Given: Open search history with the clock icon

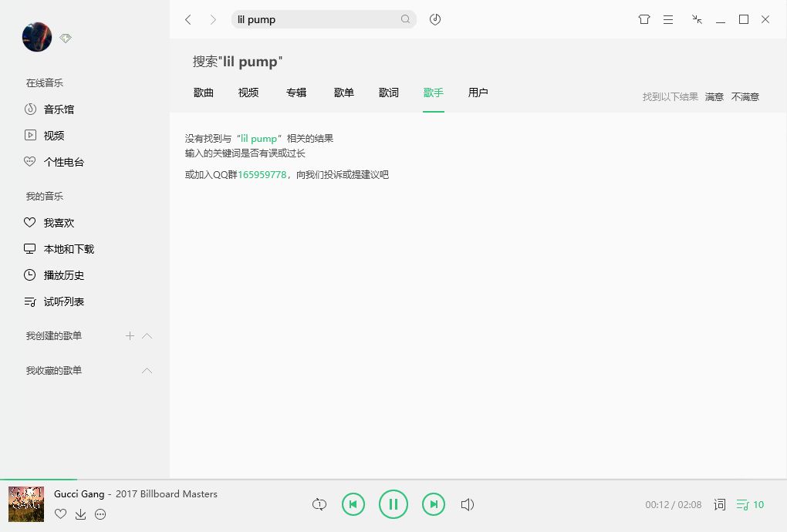Looking at the screenshot, I should [434, 19].
